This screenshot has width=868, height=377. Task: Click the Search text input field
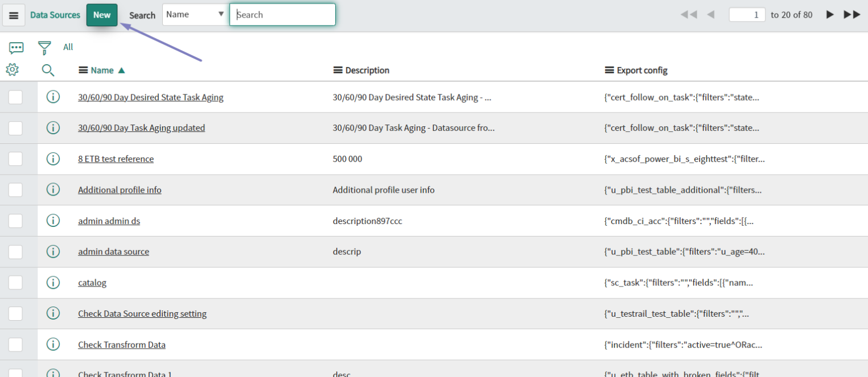coord(282,15)
